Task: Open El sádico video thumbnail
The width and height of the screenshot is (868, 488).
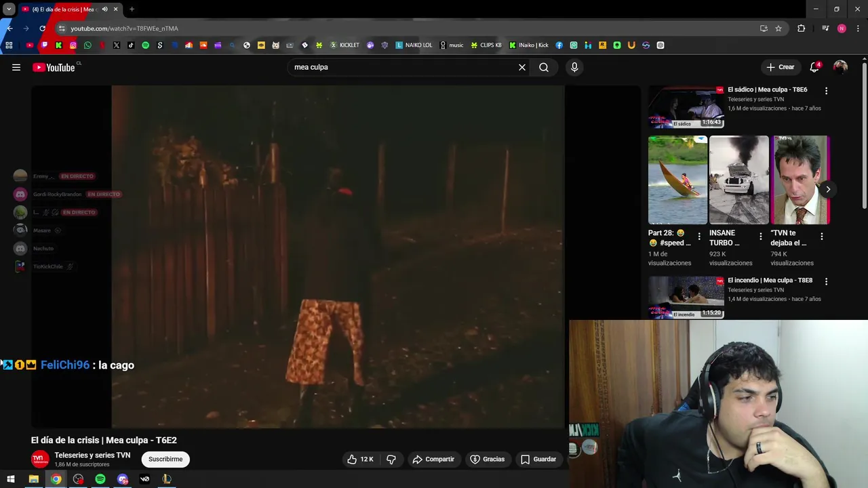Action: pyautogui.click(x=686, y=106)
